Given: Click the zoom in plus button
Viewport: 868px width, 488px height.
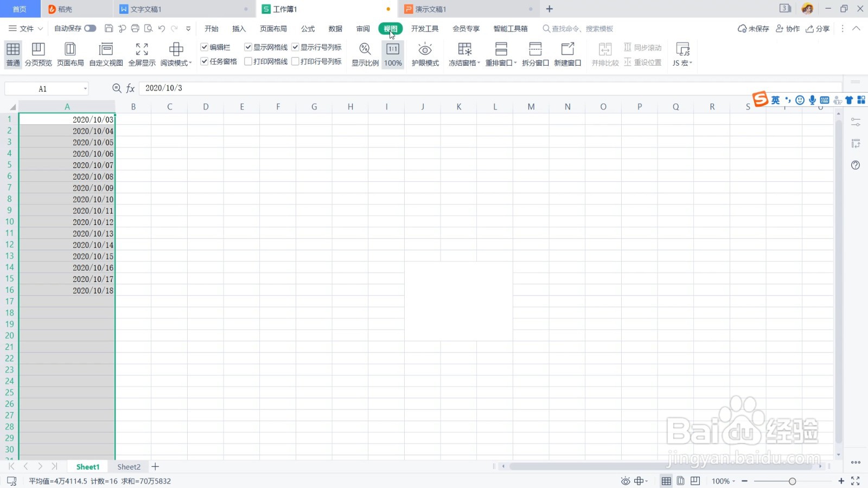Looking at the screenshot, I should (x=841, y=481).
